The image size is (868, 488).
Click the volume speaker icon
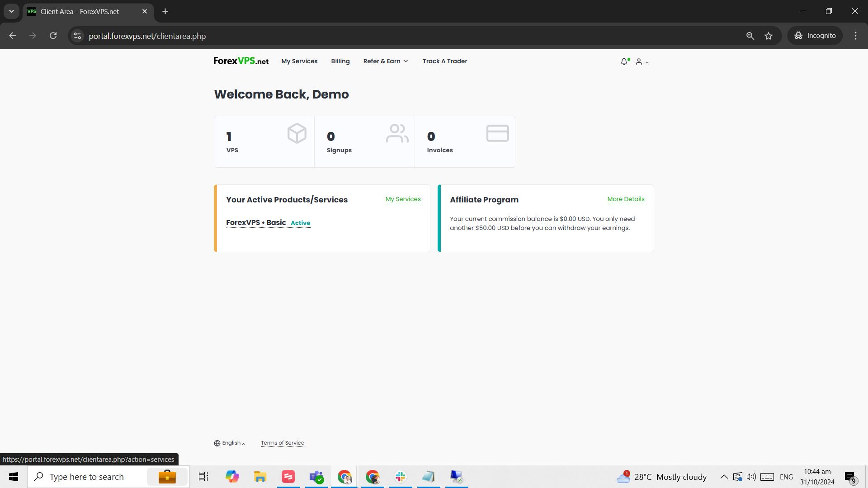coord(751,477)
